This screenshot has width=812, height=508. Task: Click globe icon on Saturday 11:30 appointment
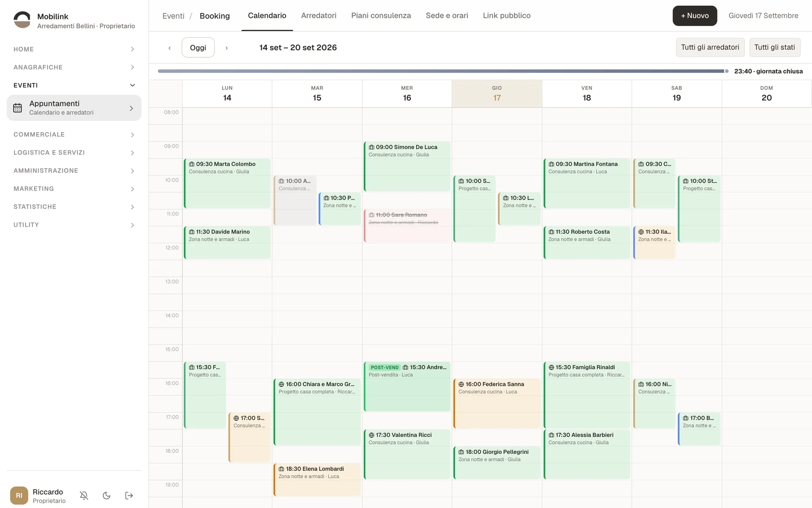641,232
